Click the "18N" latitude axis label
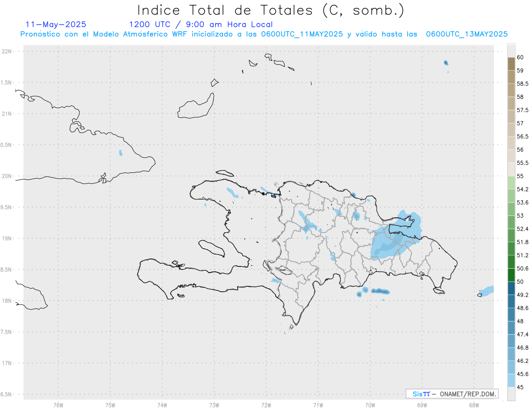The height and width of the screenshot is (411, 532). click(x=8, y=301)
